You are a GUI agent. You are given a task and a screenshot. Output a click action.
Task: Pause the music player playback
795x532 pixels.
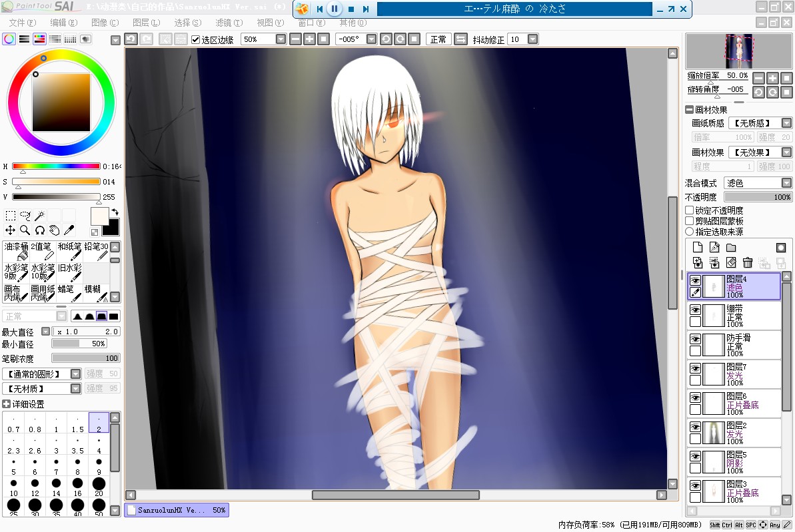coord(335,9)
